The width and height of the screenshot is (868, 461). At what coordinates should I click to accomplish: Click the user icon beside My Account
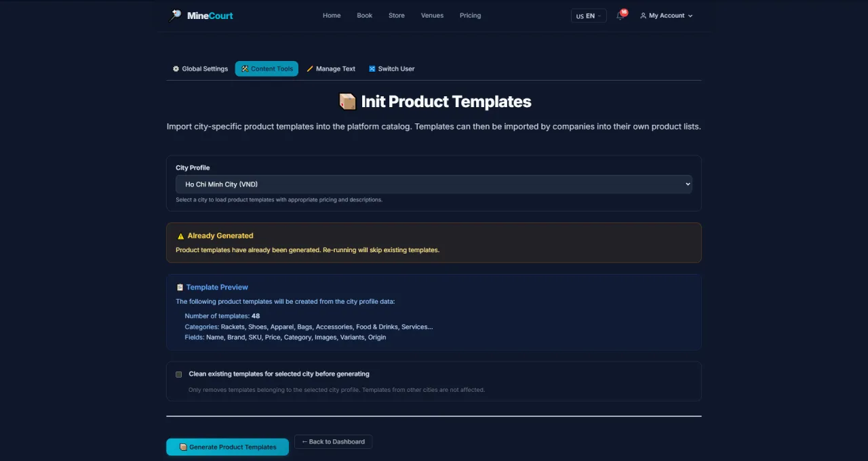[643, 16]
